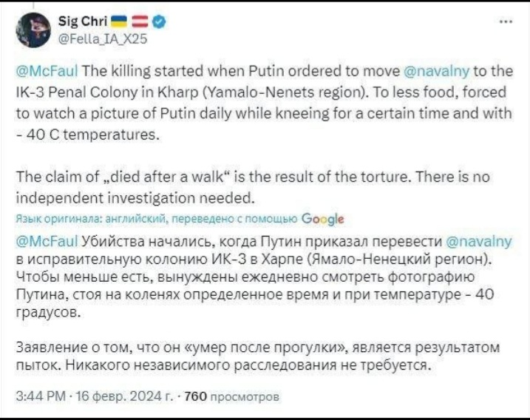The width and height of the screenshot is (530, 420).
Task: Click the Google translation logo
Action: (x=322, y=220)
